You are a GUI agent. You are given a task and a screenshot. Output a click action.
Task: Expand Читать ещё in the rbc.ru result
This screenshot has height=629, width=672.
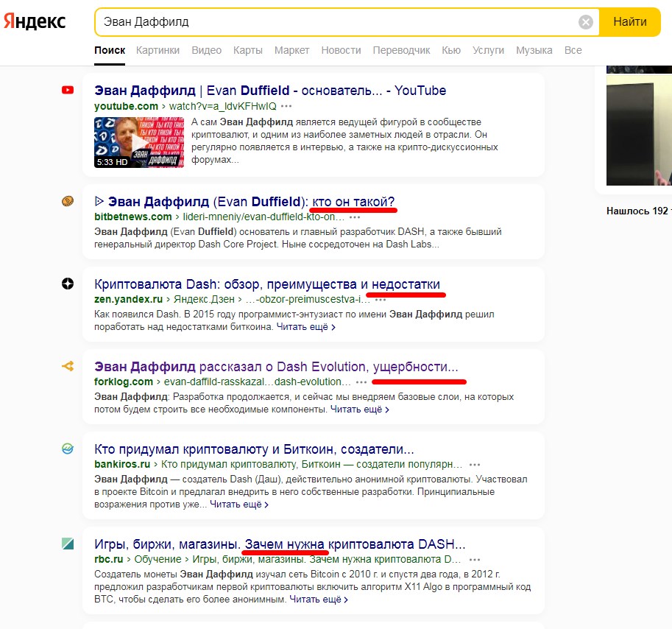tap(319, 600)
